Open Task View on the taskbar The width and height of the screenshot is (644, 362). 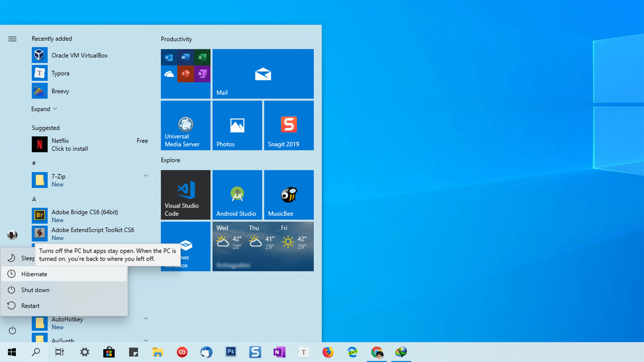click(60, 352)
